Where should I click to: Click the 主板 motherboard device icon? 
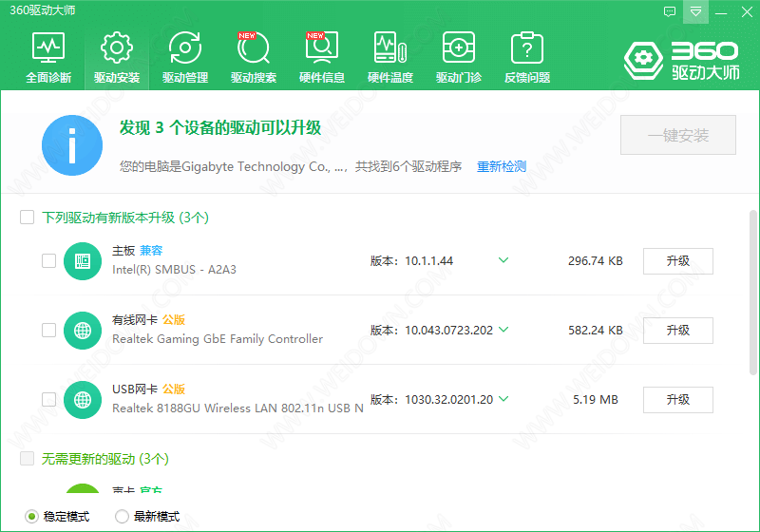point(83,261)
